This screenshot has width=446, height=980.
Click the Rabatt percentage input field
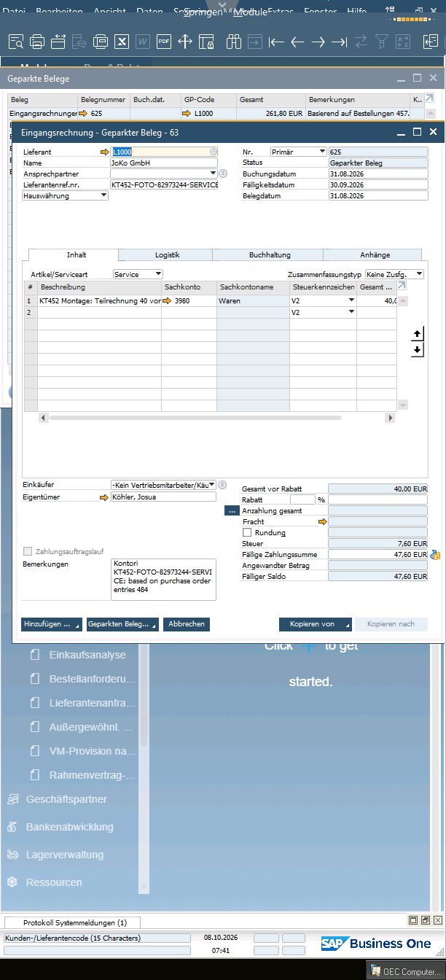(302, 500)
